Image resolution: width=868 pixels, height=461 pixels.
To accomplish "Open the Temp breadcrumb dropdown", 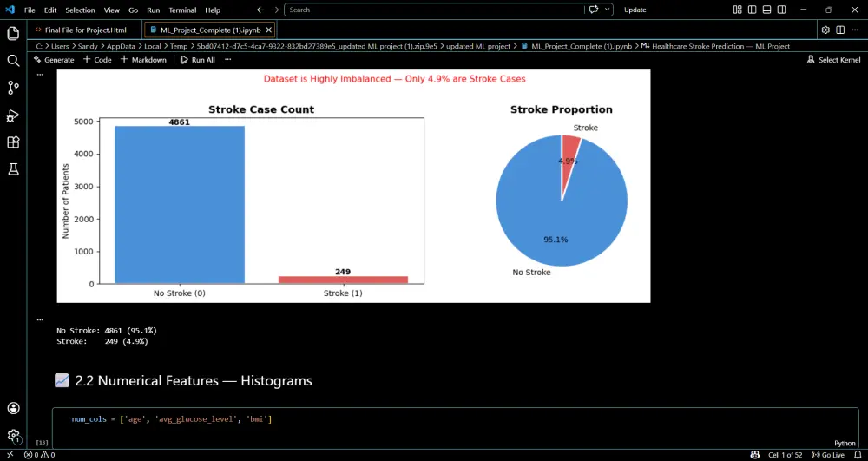I will click(179, 47).
